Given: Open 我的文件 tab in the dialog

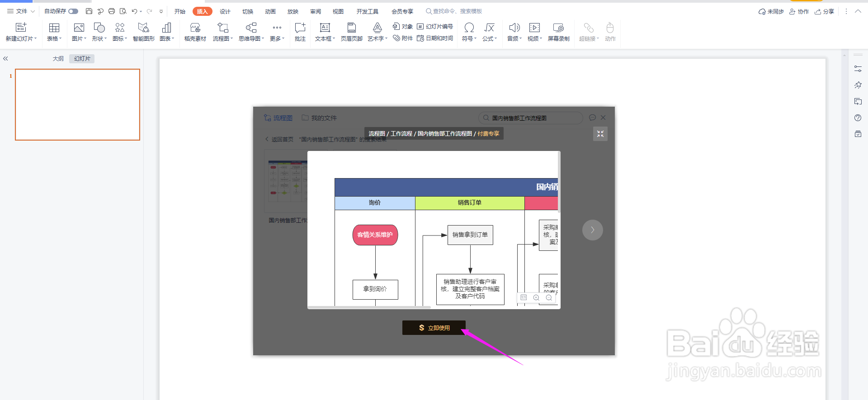Looking at the screenshot, I should click(x=319, y=118).
